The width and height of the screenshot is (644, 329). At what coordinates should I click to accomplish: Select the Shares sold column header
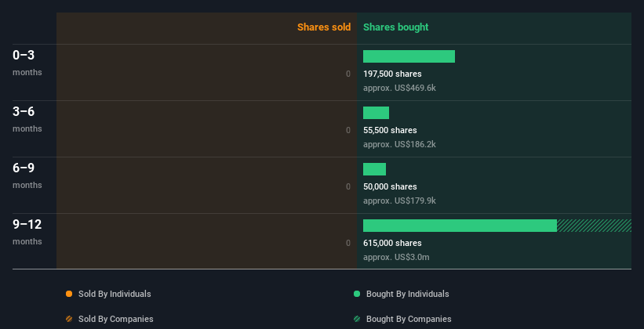pos(324,27)
